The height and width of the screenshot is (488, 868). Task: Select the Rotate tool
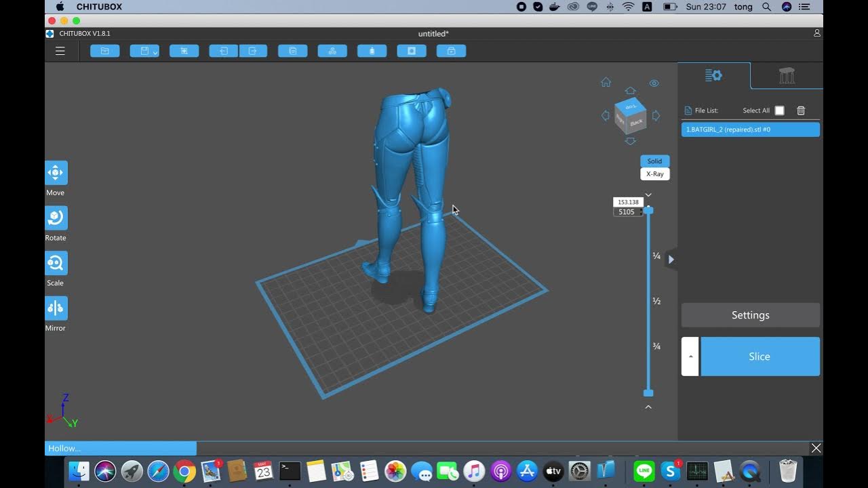click(x=56, y=218)
